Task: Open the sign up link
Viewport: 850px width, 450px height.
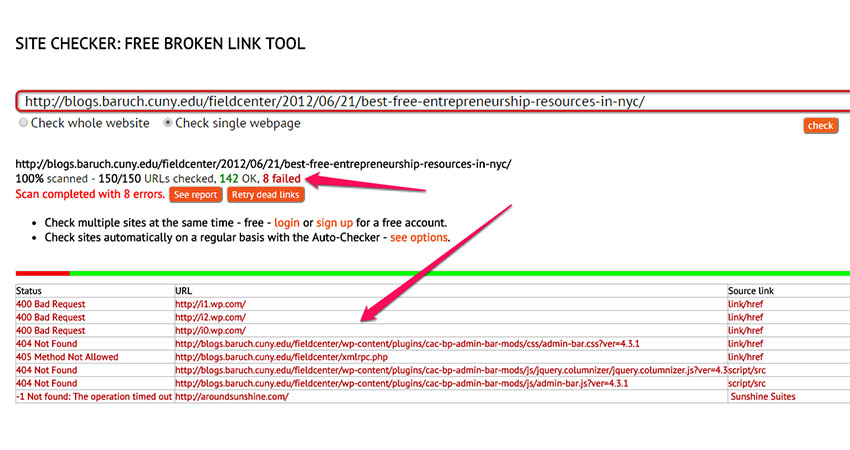Action: click(334, 223)
